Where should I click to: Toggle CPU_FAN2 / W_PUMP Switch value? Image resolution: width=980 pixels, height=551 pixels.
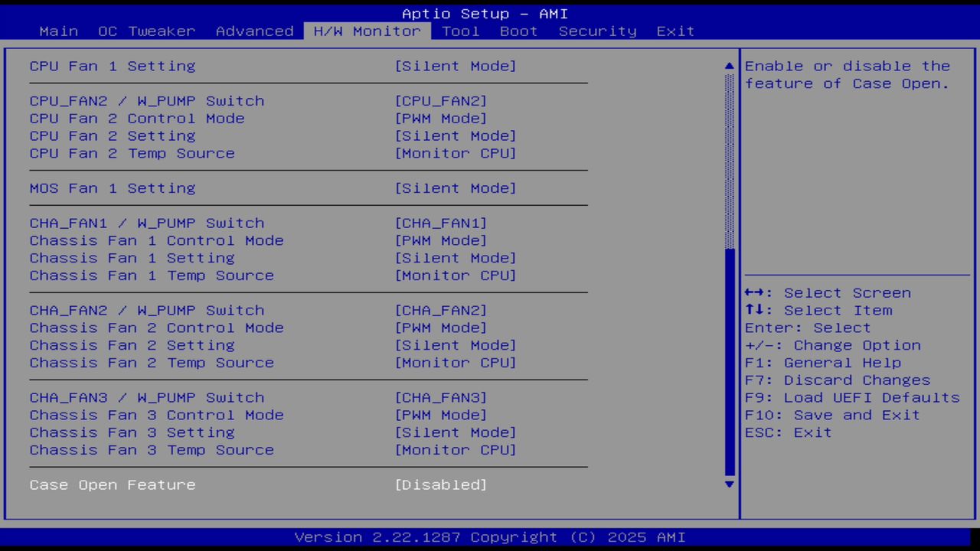tap(440, 101)
